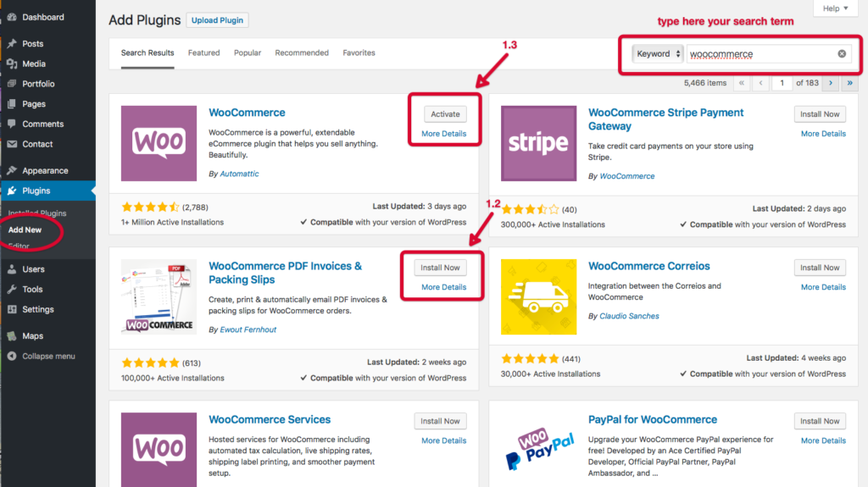Jump to the last results page
This screenshot has width=868, height=487.
(849, 83)
